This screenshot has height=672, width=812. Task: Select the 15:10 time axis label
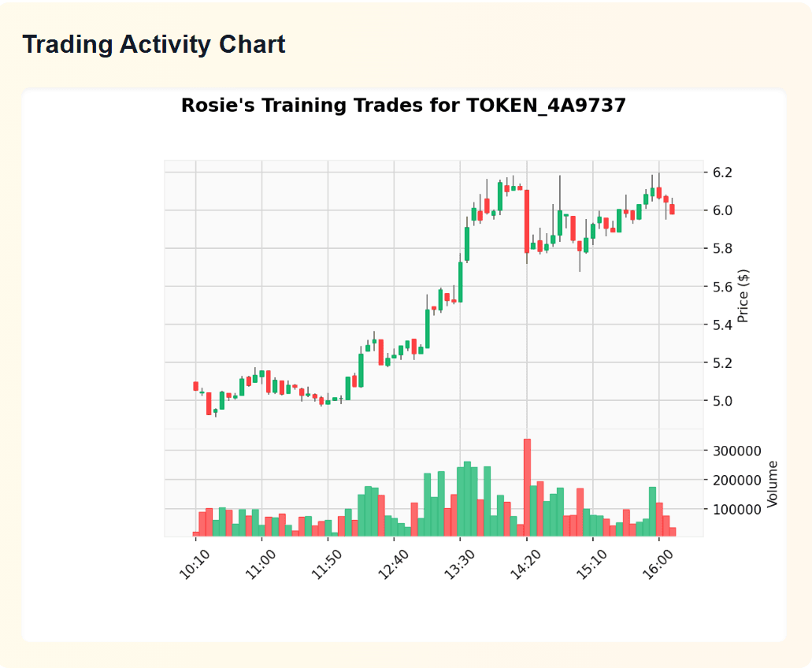(592, 564)
